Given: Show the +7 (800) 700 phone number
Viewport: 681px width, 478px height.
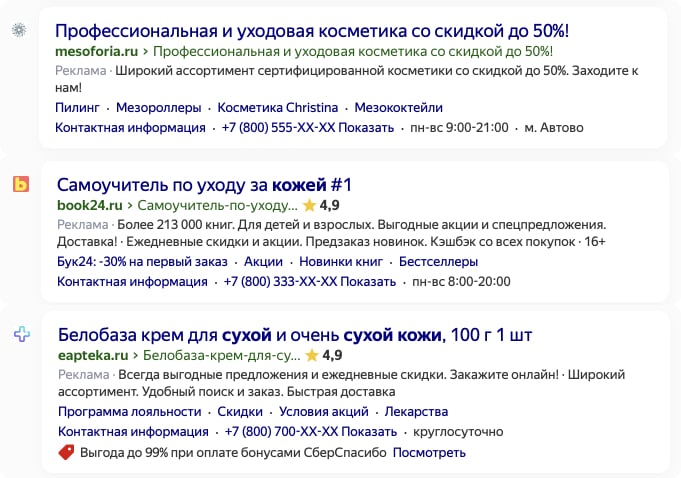Looking at the screenshot, I should 311,432.
